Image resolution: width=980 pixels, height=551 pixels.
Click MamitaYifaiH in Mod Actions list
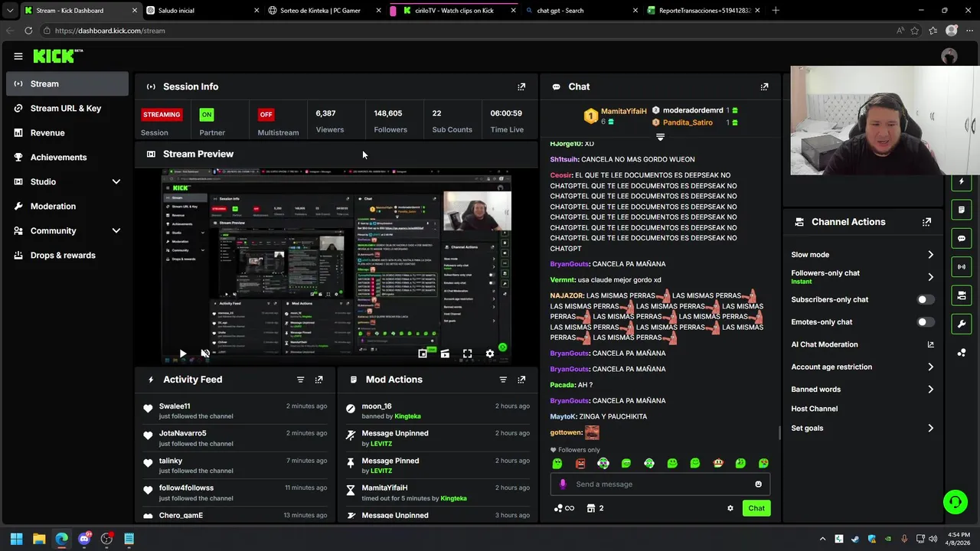tap(384, 487)
